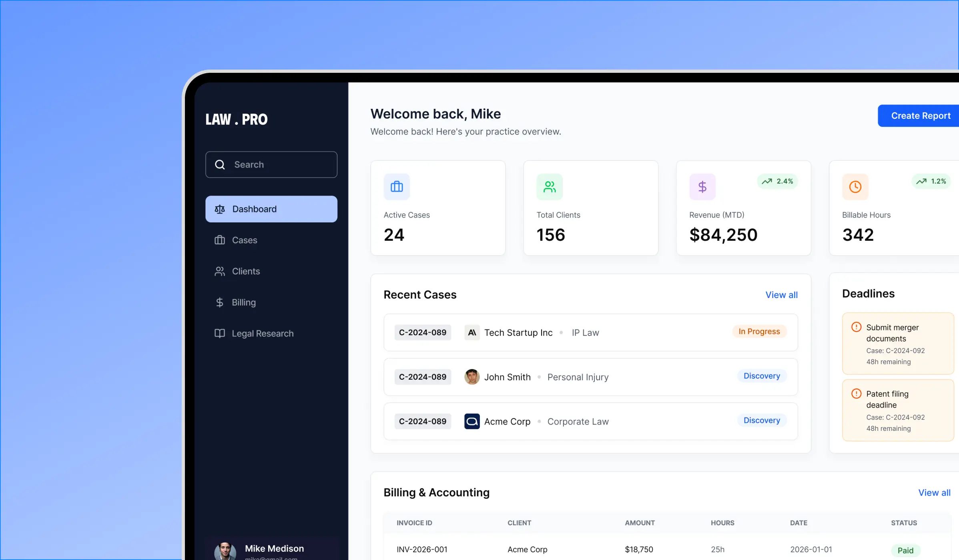Viewport: 959px width, 560px height.
Task: Click the sidebar Search field
Action: click(x=271, y=164)
